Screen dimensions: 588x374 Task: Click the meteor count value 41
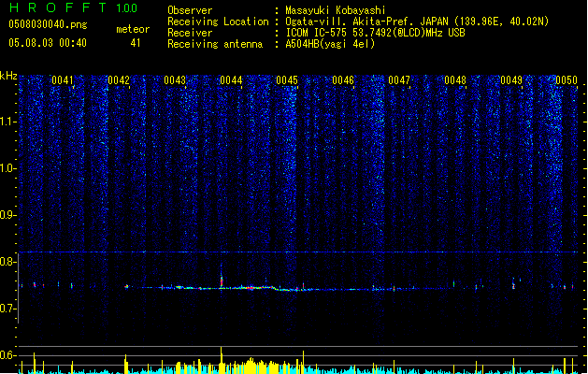[x=136, y=43]
